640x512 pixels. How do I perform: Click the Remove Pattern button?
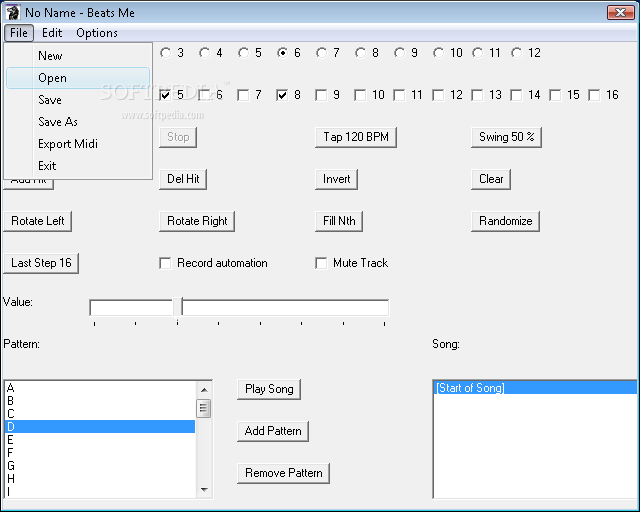[284, 473]
